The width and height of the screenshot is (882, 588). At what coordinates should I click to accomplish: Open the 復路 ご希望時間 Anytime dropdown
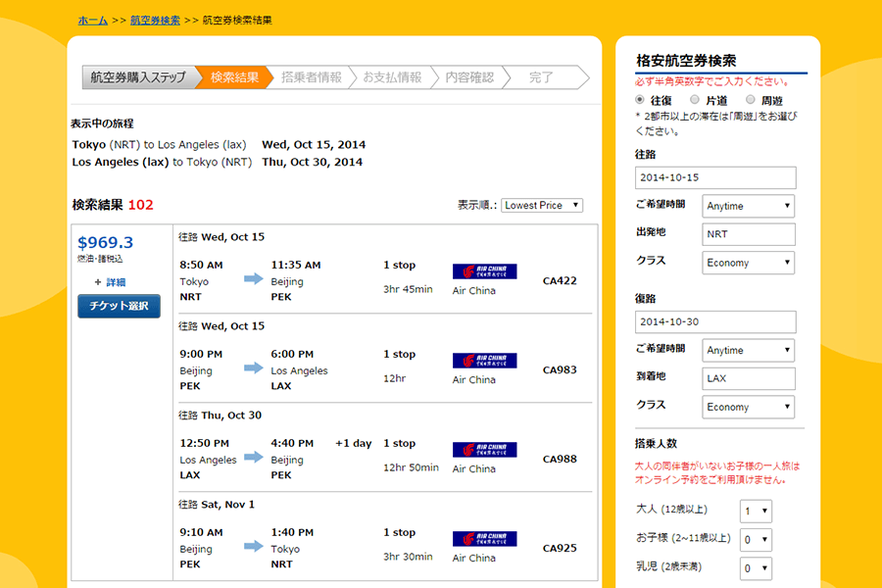tap(748, 350)
